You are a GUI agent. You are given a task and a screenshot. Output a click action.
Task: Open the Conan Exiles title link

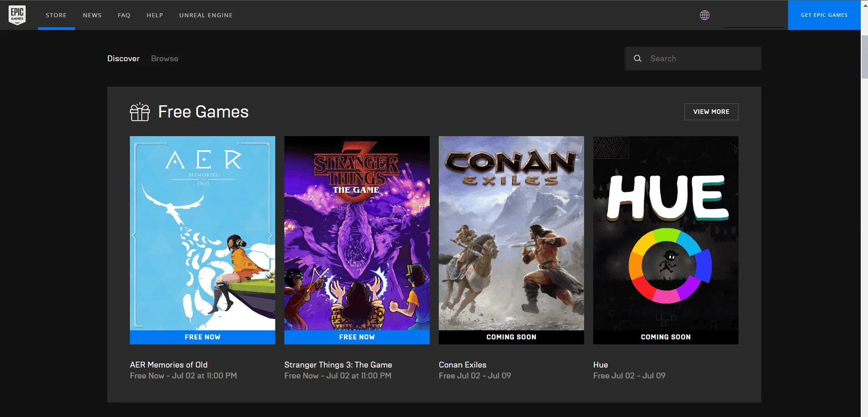click(x=462, y=365)
